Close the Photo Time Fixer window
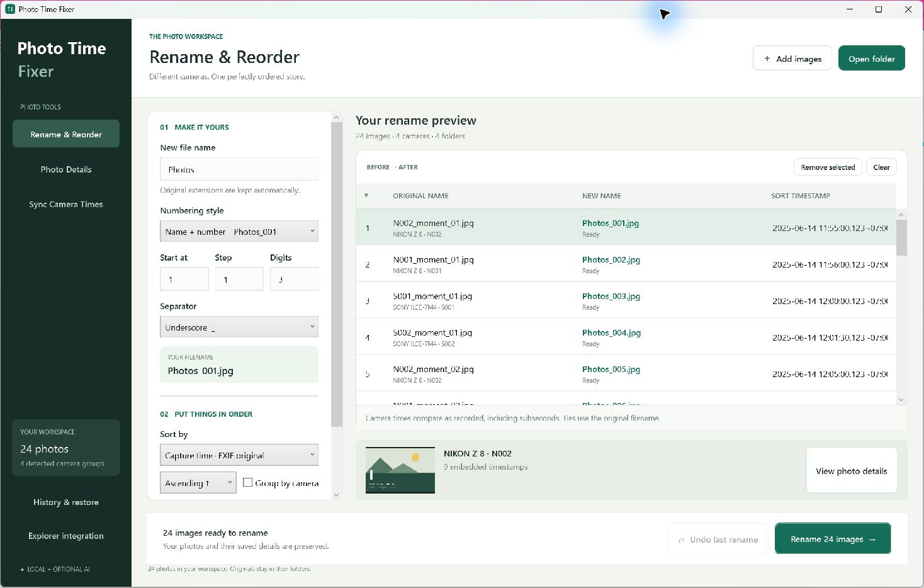The image size is (924, 588). (x=908, y=9)
